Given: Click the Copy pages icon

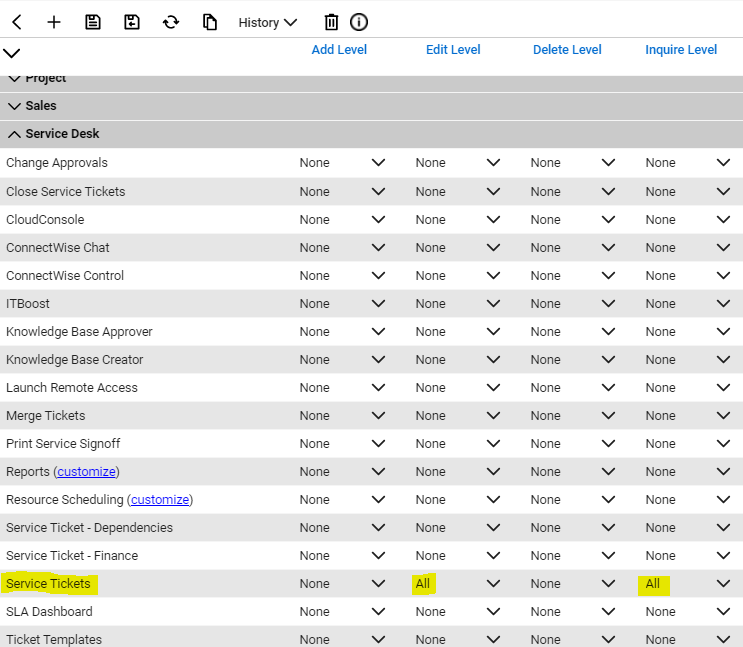Looking at the screenshot, I should [x=209, y=22].
